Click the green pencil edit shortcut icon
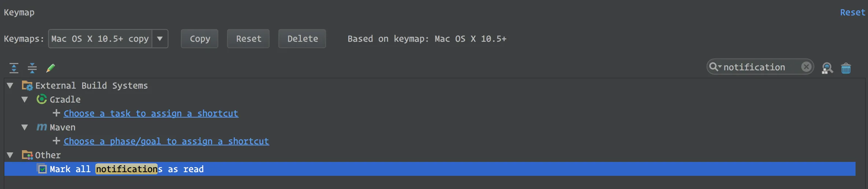Screen dimensions: 868x189 [51, 68]
